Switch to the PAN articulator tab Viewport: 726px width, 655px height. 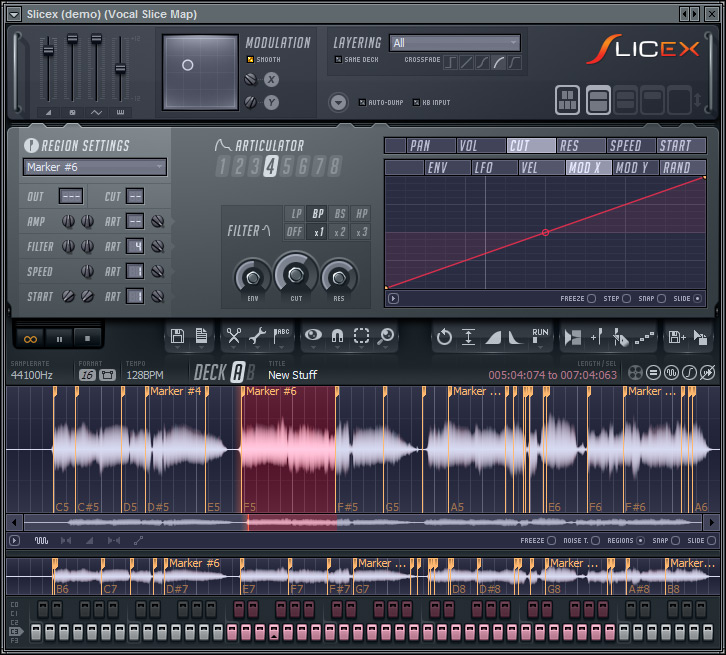[x=431, y=145]
